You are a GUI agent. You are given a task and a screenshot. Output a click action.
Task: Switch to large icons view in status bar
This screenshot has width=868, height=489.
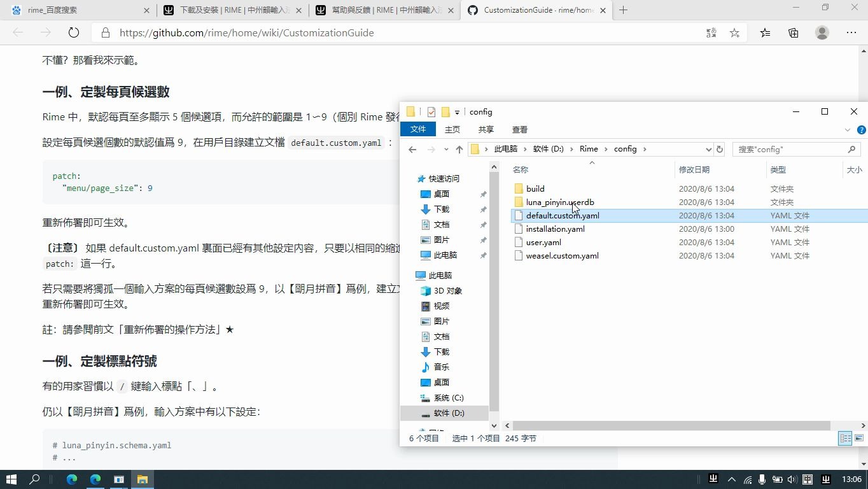[858, 438]
